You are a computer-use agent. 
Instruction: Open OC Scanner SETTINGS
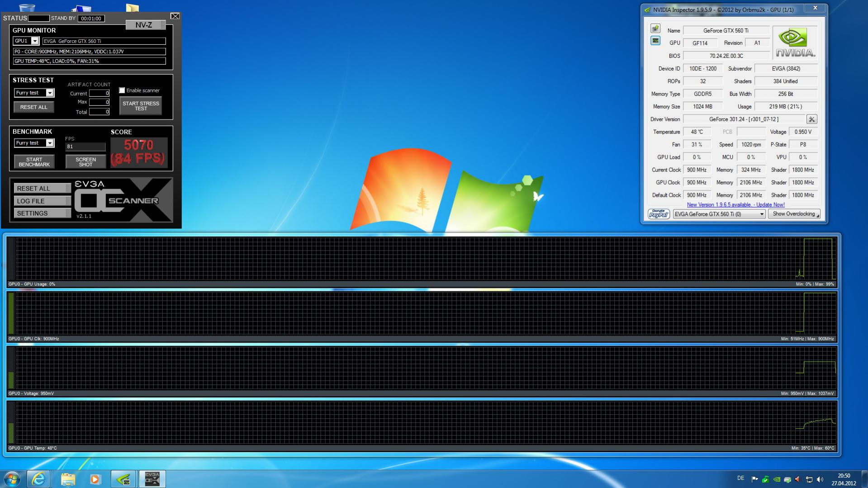(42, 213)
